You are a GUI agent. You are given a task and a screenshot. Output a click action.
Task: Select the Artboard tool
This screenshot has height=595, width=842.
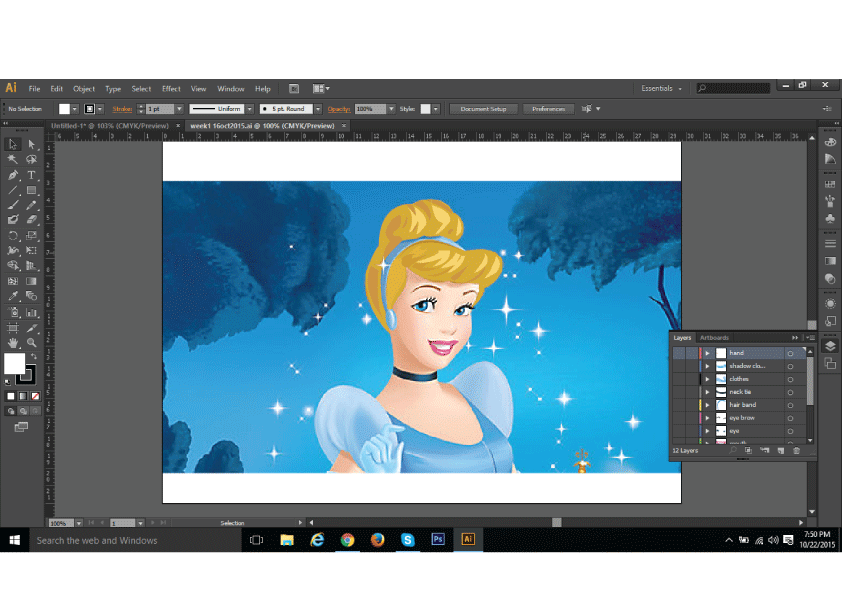click(x=13, y=328)
